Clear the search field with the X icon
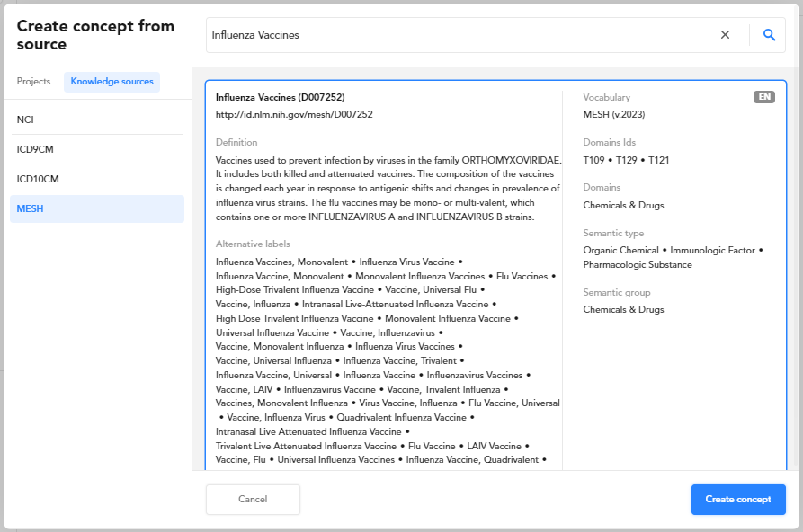The height and width of the screenshot is (532, 803). tap(725, 35)
